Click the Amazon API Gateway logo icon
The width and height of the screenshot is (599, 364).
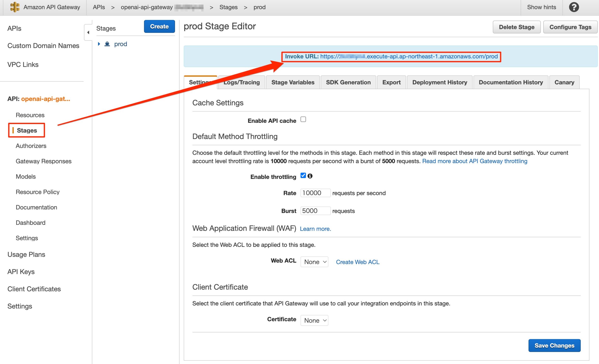point(15,7)
